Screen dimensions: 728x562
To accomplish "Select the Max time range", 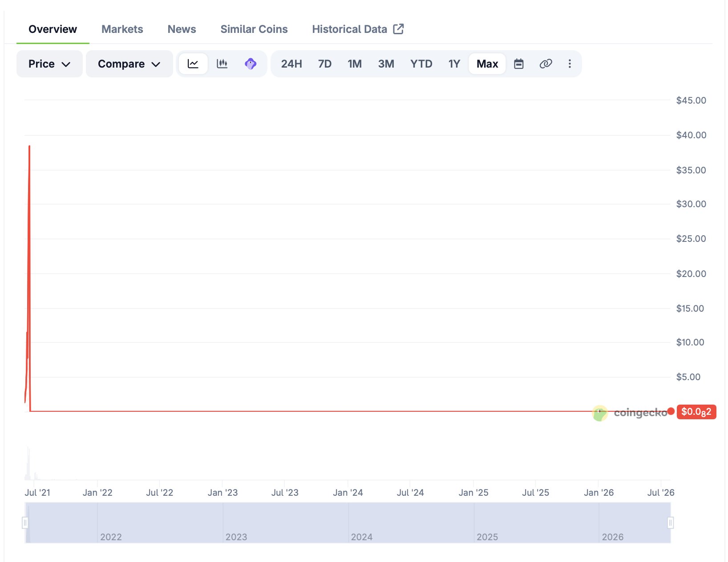I will click(x=487, y=64).
